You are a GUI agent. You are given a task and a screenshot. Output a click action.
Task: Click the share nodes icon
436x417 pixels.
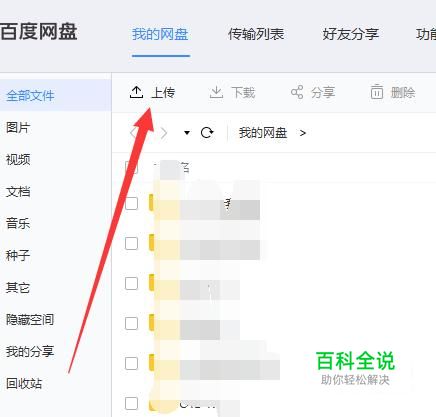(x=297, y=92)
